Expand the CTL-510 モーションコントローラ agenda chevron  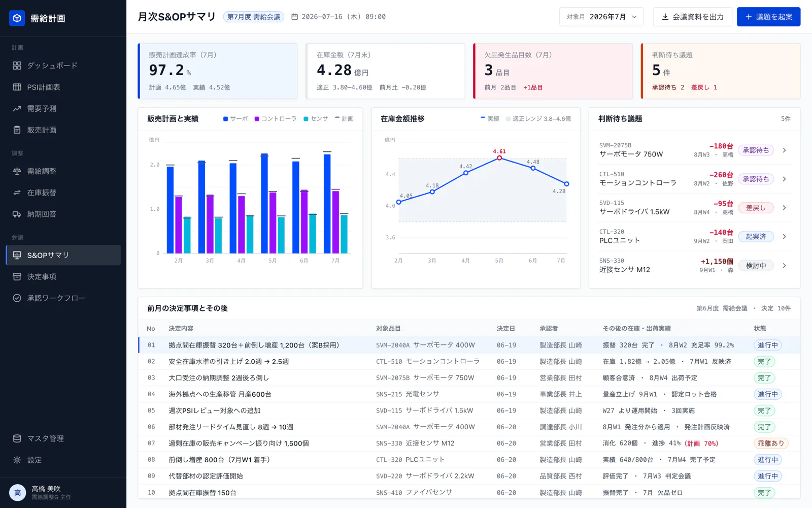[x=784, y=179]
